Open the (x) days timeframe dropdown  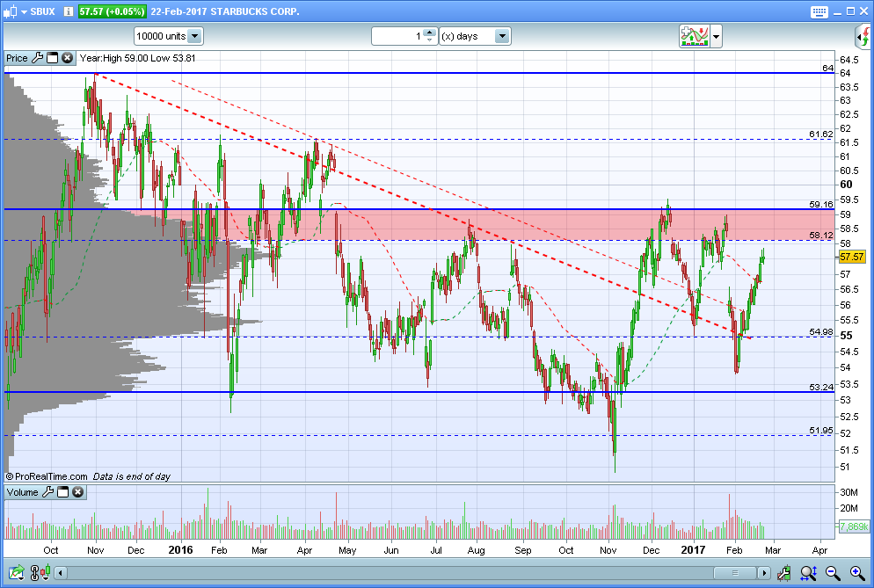(x=475, y=36)
